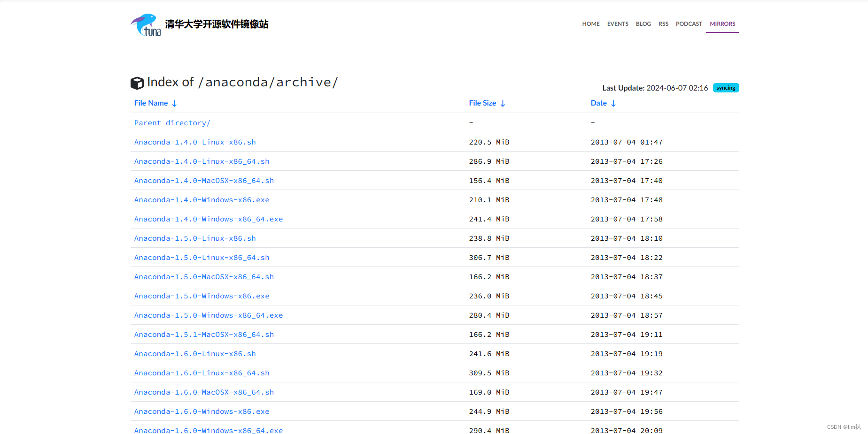Image resolution: width=868 pixels, height=434 pixels.
Task: Download Anaconda-1.6.0-MacOSX-x86_64.sh
Action: [x=204, y=392]
